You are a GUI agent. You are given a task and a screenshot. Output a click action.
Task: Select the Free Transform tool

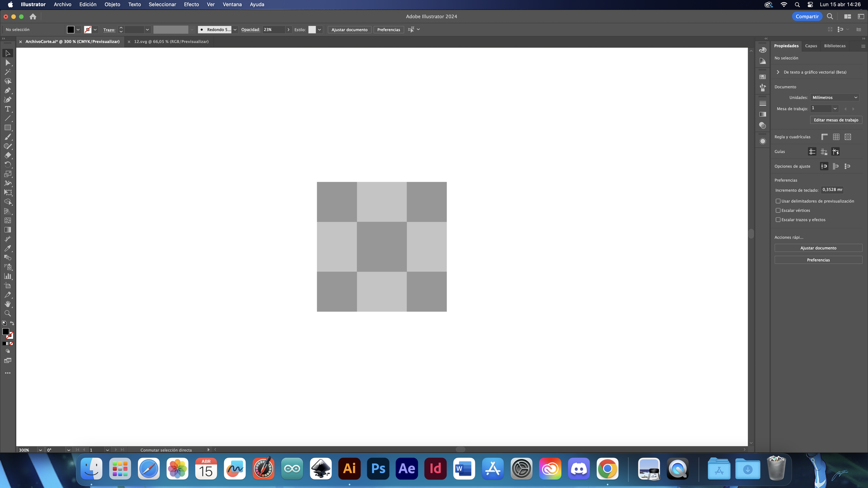pyautogui.click(x=8, y=193)
